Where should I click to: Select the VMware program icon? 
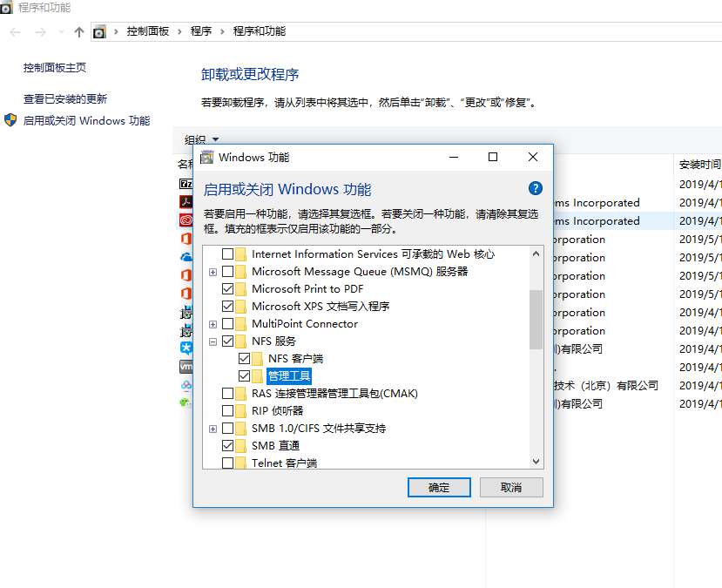click(186, 367)
